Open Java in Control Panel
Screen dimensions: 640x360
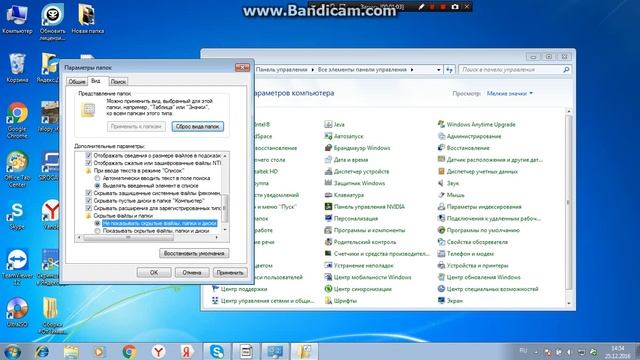pos(335,124)
